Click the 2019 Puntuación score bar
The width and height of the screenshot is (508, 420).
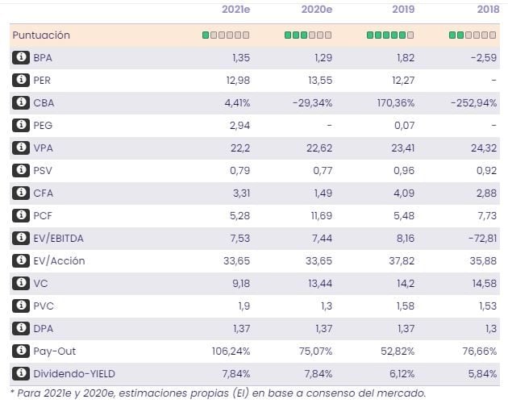(x=390, y=35)
